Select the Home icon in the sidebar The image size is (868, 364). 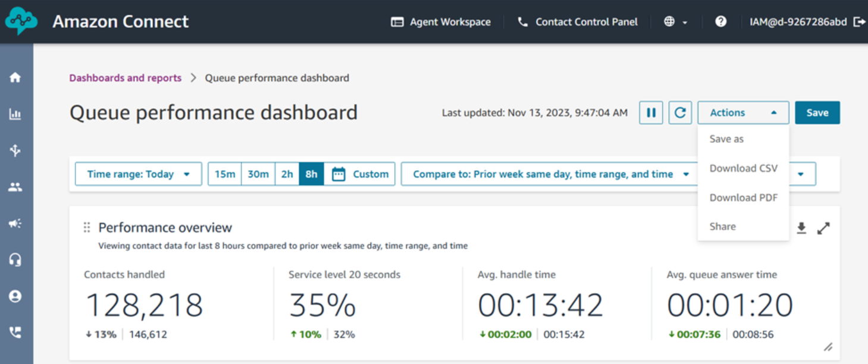click(15, 77)
